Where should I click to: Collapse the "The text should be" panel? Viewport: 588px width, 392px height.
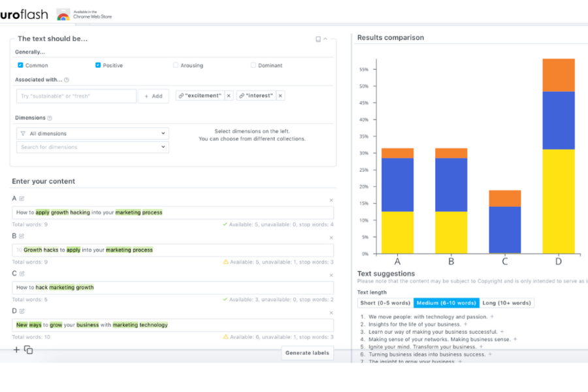click(x=325, y=39)
